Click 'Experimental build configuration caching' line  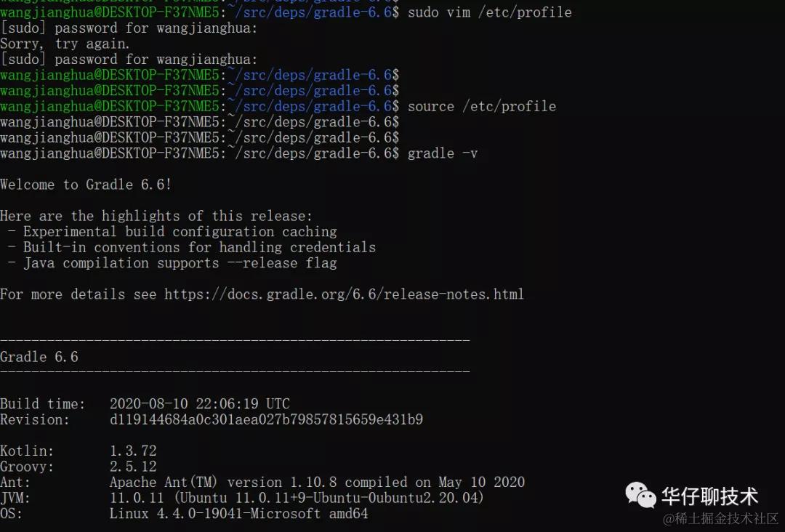click(x=180, y=232)
